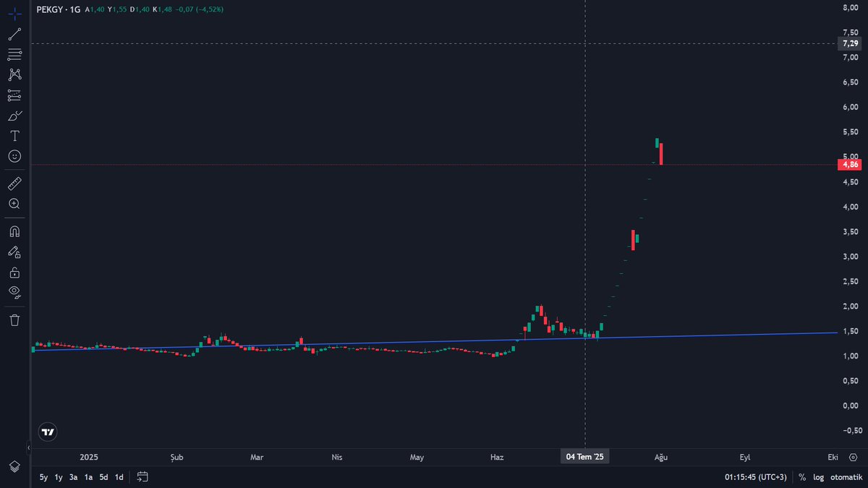Toggle stay in drawing mode pencil-lock

point(14,252)
